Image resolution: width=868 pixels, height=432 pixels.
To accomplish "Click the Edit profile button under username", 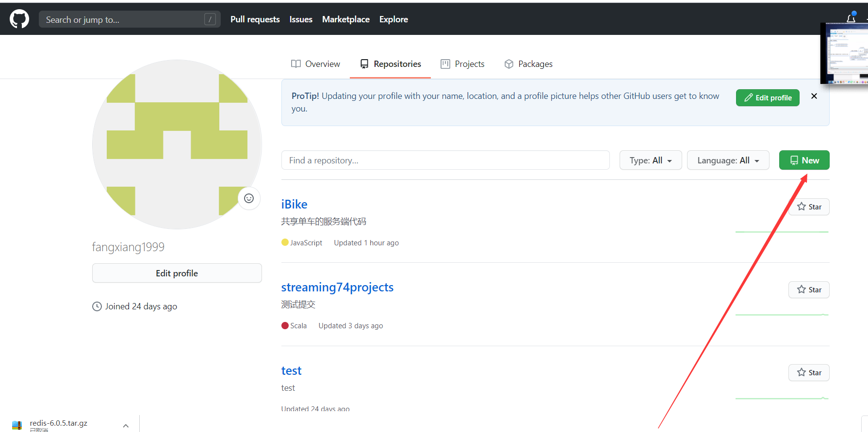I will [177, 273].
